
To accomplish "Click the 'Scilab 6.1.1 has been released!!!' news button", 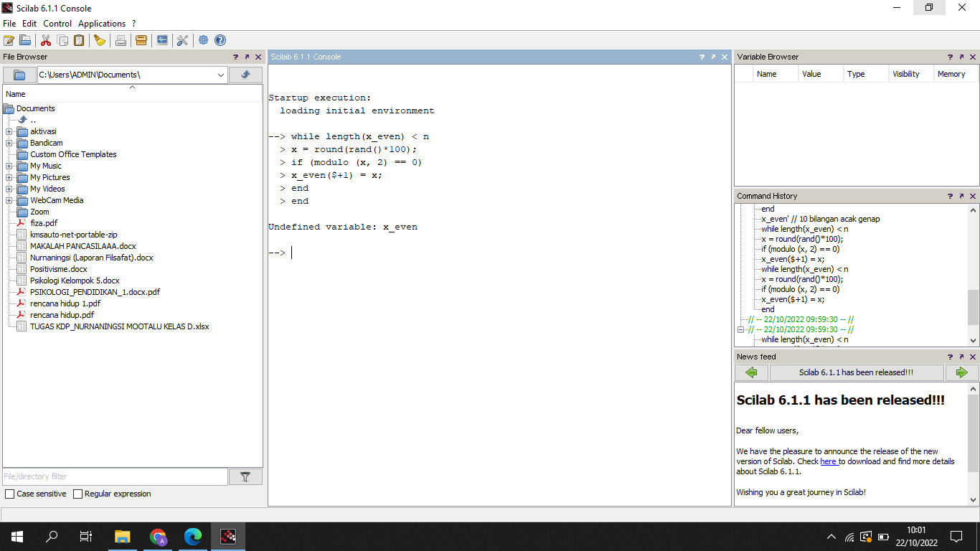I will [x=857, y=372].
